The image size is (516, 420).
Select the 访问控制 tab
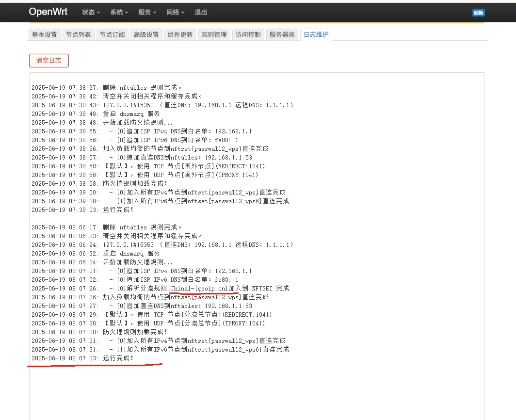[x=248, y=34]
